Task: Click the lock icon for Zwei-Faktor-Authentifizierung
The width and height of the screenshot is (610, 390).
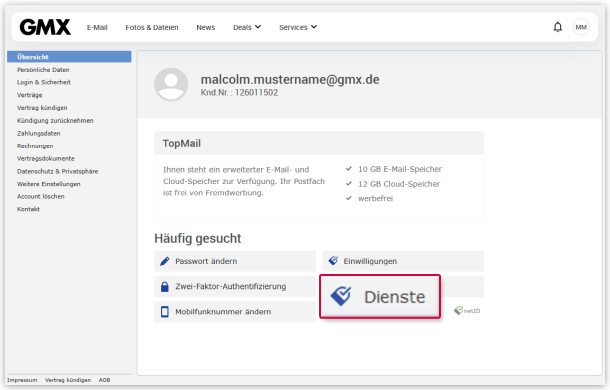Action: [x=165, y=287]
